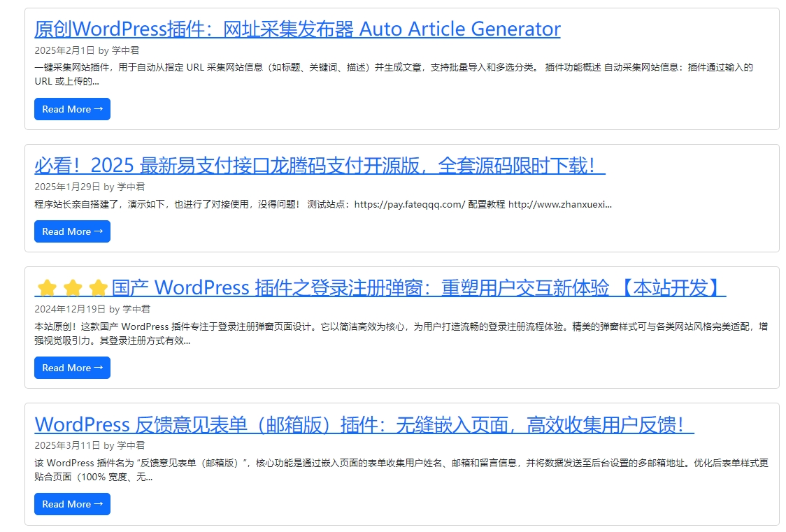
Task: Open the 易支付接口龙腾码支付 post
Action: tap(320, 164)
